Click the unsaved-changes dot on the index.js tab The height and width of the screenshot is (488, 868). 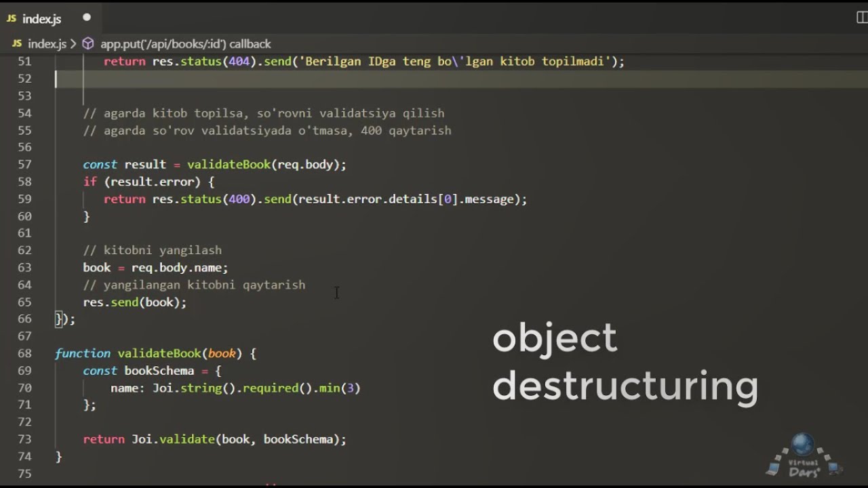pyautogui.click(x=86, y=18)
